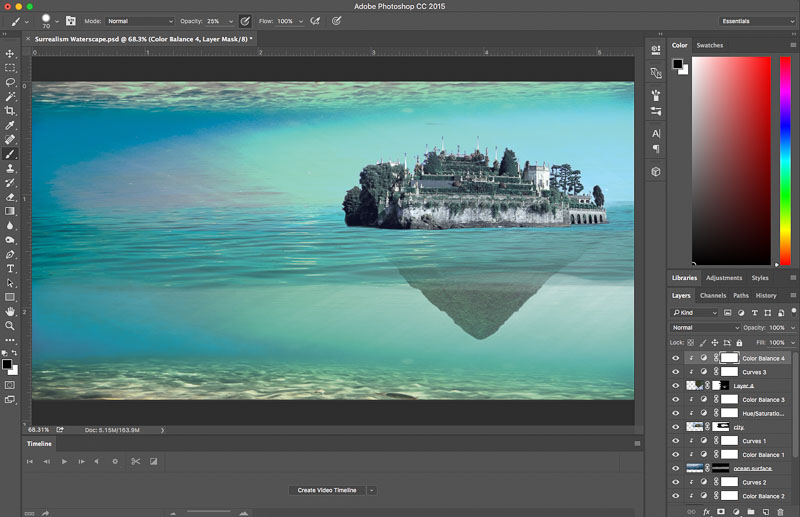Viewport: 800px width, 517px height.
Task: Select the Crop tool
Action: coord(10,111)
